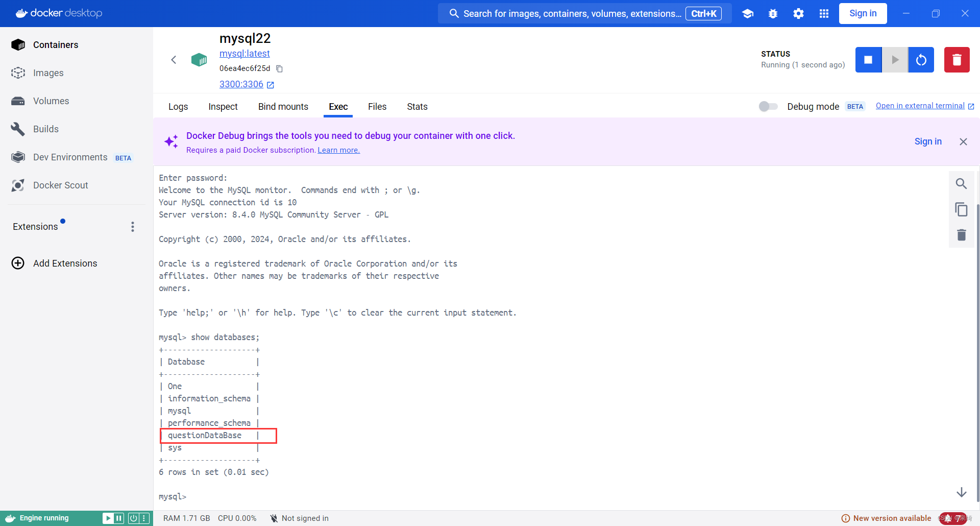Click the engine power button in footer
Image resolution: width=980 pixels, height=526 pixels.
(133, 518)
